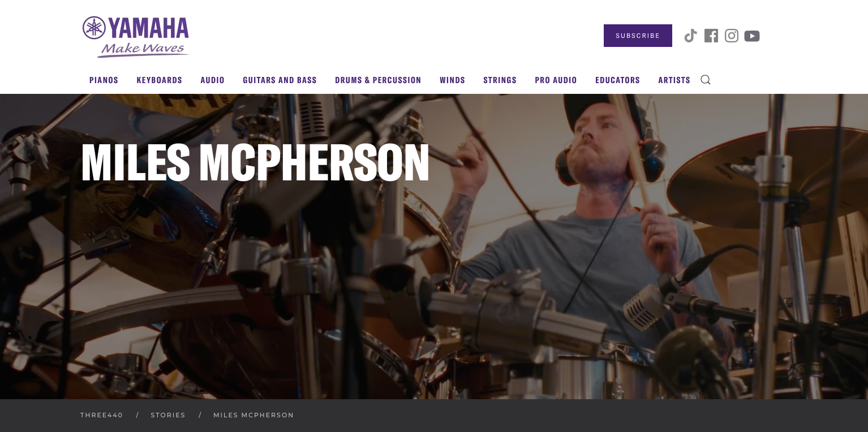Image resolution: width=868 pixels, height=432 pixels.
Task: Go to the Artists page
Action: coord(674,80)
